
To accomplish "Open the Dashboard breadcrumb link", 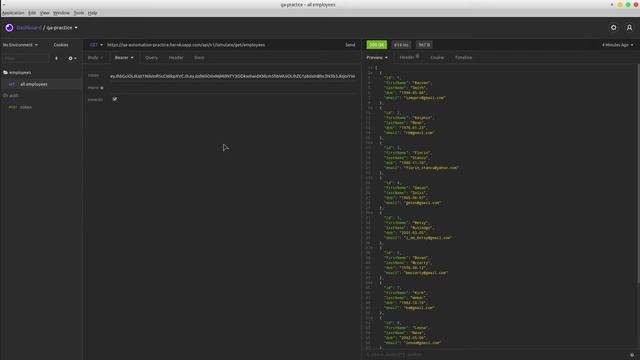I will click(29, 28).
